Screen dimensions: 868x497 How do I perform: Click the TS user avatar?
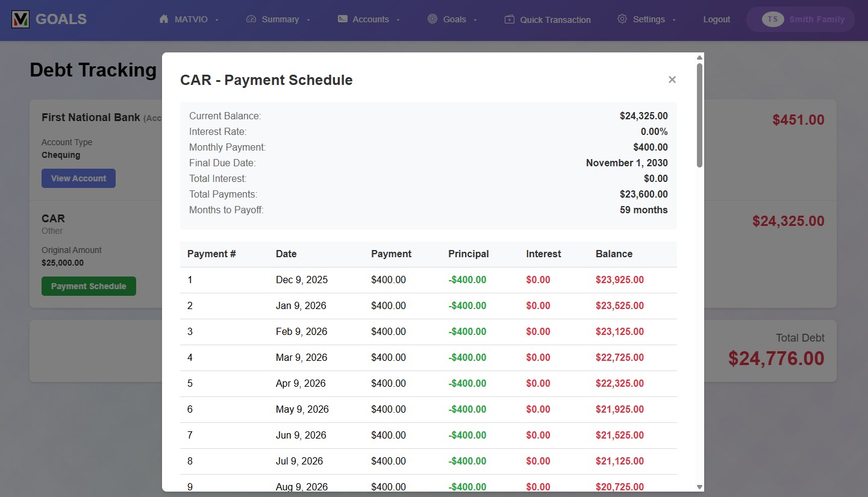[772, 19]
